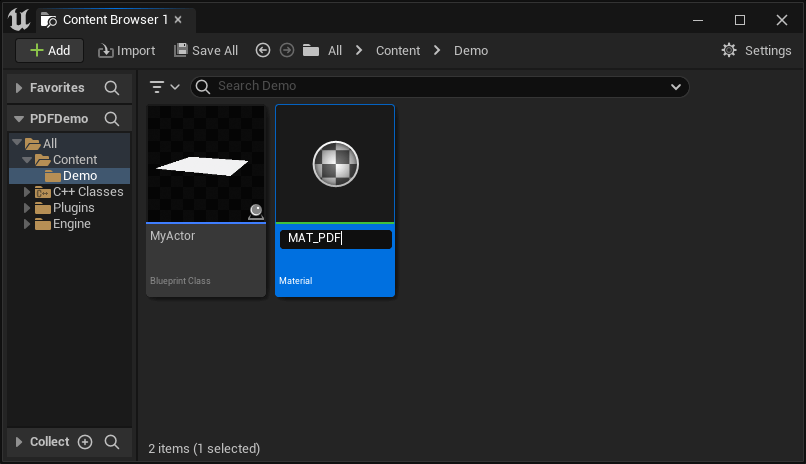Click the Unreal Engine logo icon

point(19,20)
